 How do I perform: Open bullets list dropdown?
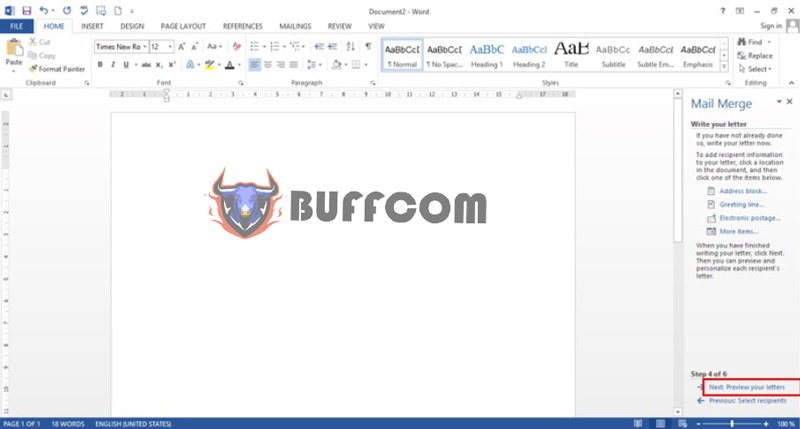264,46
